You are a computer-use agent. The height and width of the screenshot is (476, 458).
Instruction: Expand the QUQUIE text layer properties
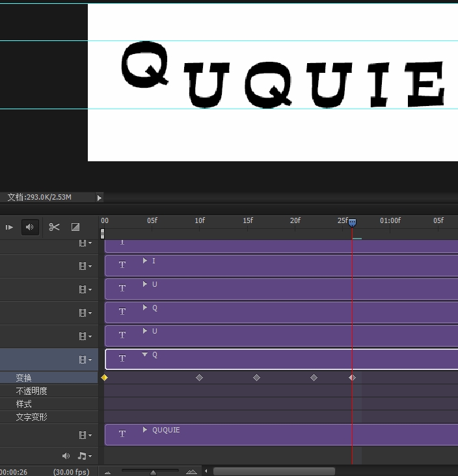click(x=145, y=430)
